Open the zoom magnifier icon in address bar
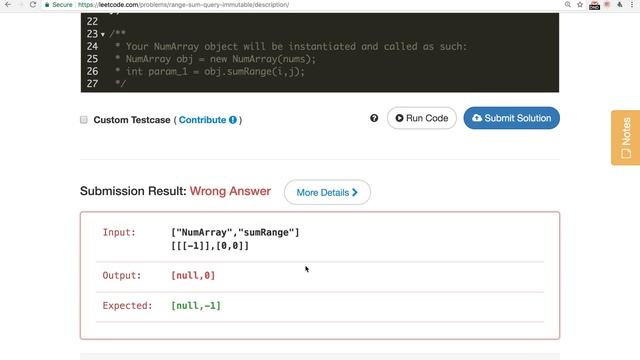The height and width of the screenshot is (360, 640). (x=568, y=4)
